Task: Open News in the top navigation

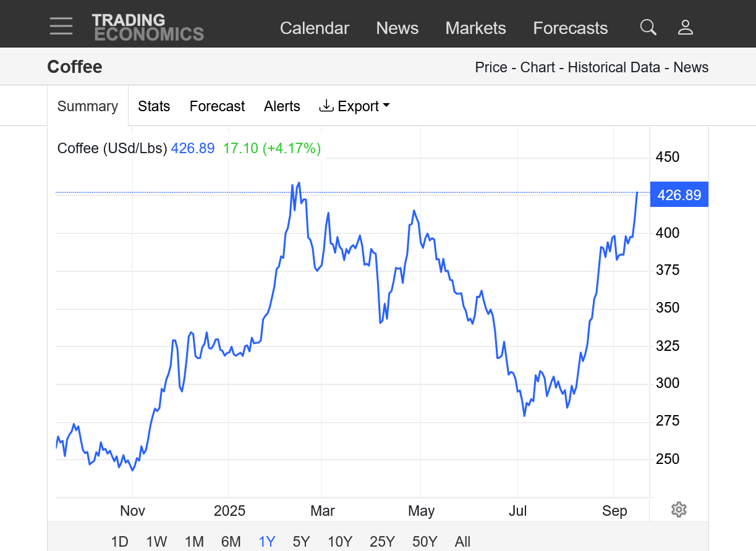Action: click(397, 28)
